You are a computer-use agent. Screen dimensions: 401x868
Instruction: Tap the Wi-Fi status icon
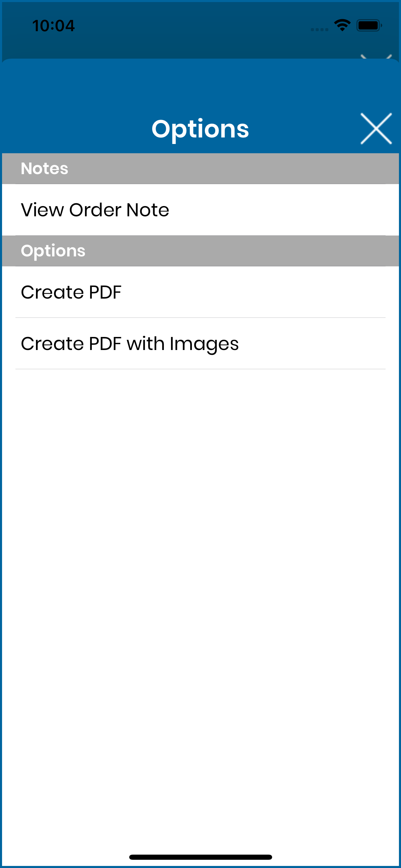(342, 25)
